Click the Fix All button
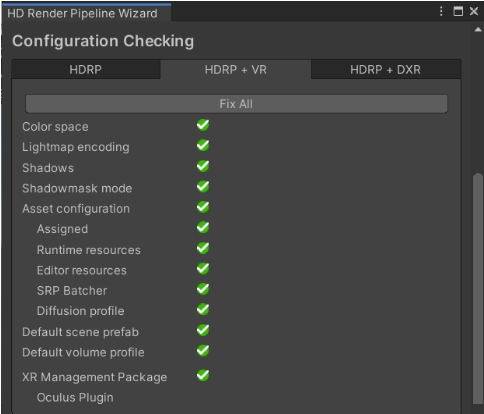 tap(236, 104)
